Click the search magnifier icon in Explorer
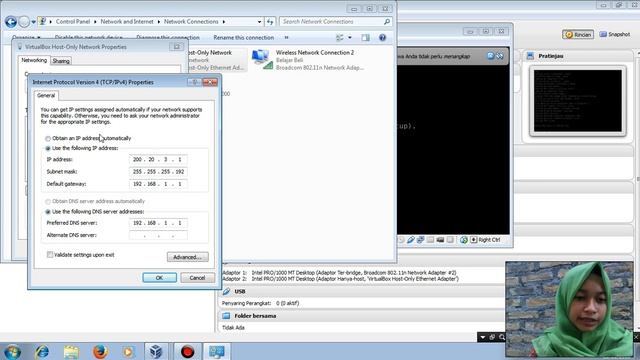 tap(387, 21)
